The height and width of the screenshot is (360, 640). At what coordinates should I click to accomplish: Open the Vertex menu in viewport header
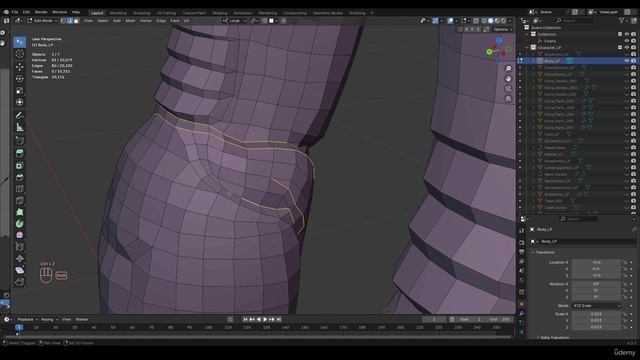[146, 20]
